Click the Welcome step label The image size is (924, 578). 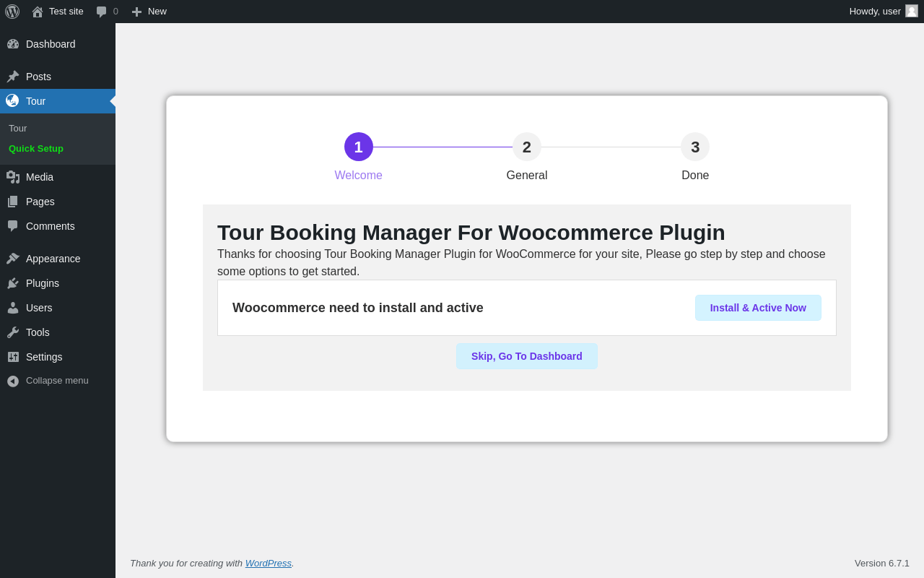(x=359, y=176)
